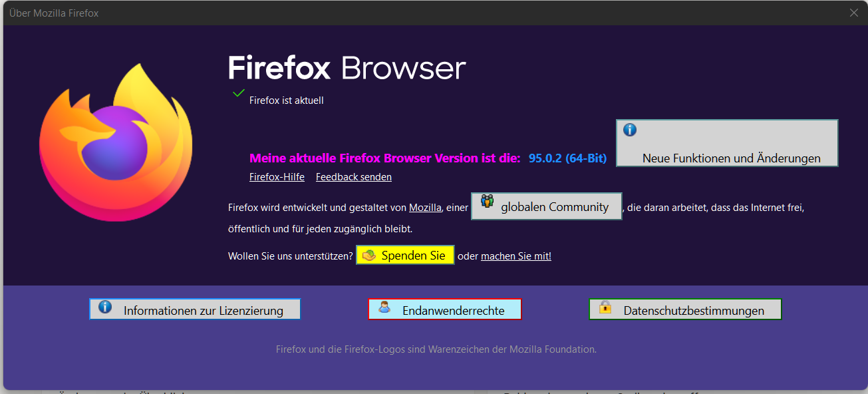Click the Feedback senden link
Image resolution: width=868 pixels, height=394 pixels.
pos(354,177)
